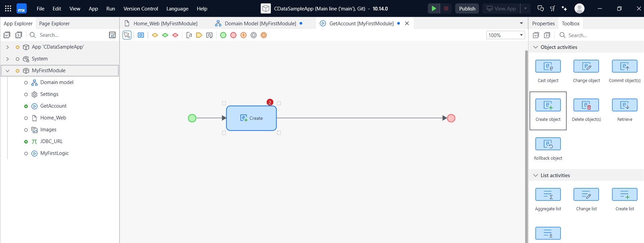
Task: Open the Version Control menu
Action: tap(140, 9)
